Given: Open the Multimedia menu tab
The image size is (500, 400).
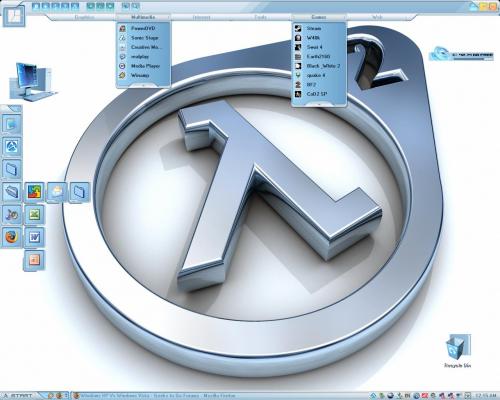Looking at the screenshot, I should [x=143, y=17].
